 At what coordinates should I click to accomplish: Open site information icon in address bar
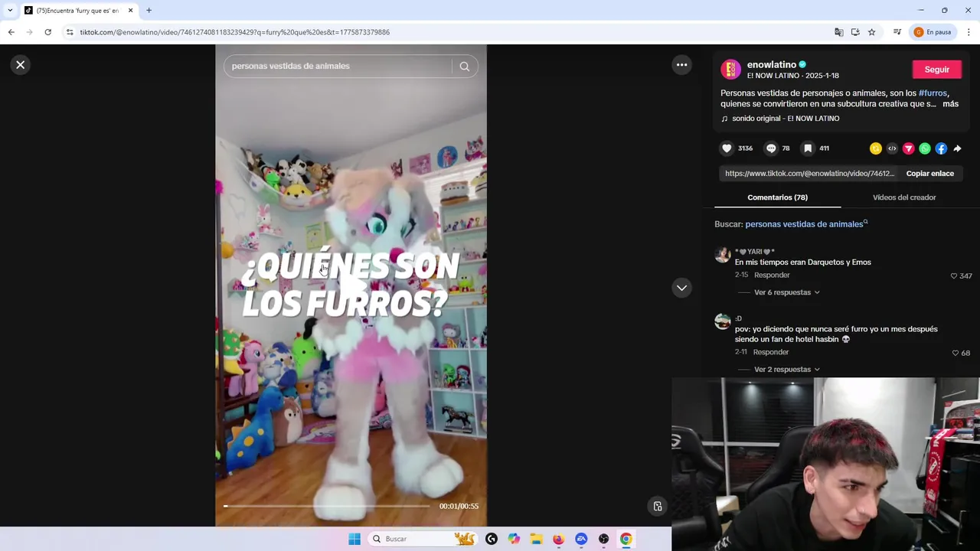pyautogui.click(x=70, y=32)
